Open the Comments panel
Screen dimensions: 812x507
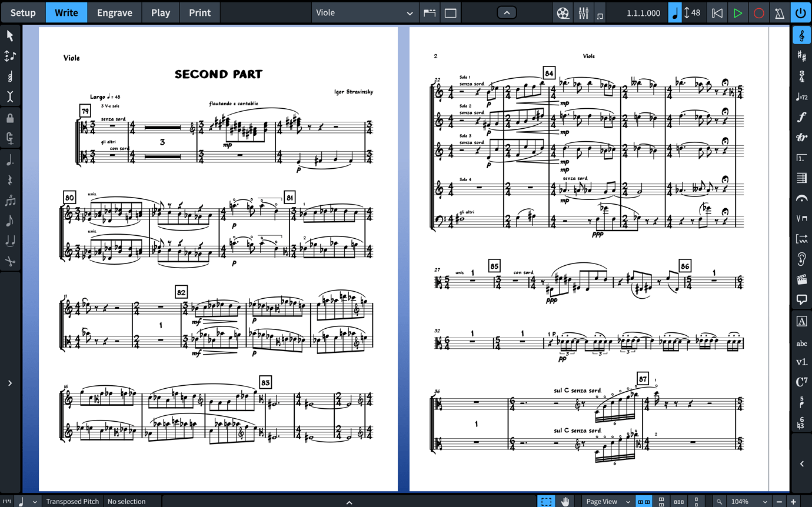pyautogui.click(x=801, y=300)
